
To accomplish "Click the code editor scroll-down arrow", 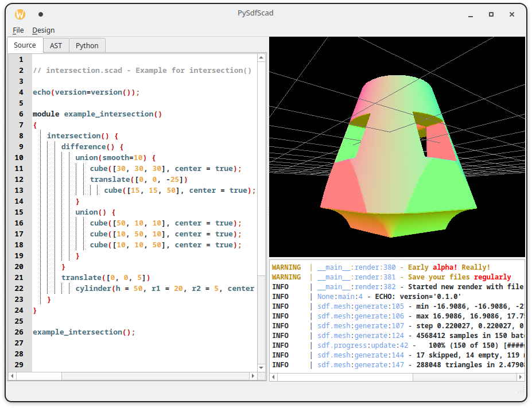I will (x=262, y=368).
